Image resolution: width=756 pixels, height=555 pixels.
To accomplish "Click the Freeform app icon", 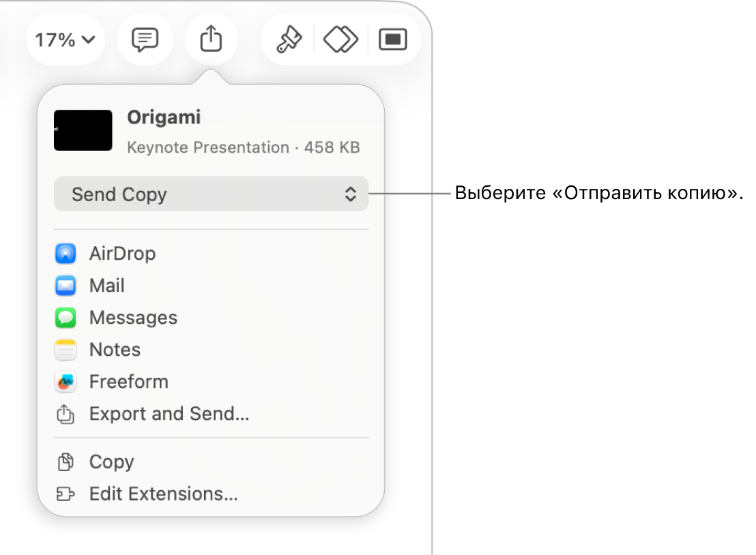I will click(x=66, y=382).
